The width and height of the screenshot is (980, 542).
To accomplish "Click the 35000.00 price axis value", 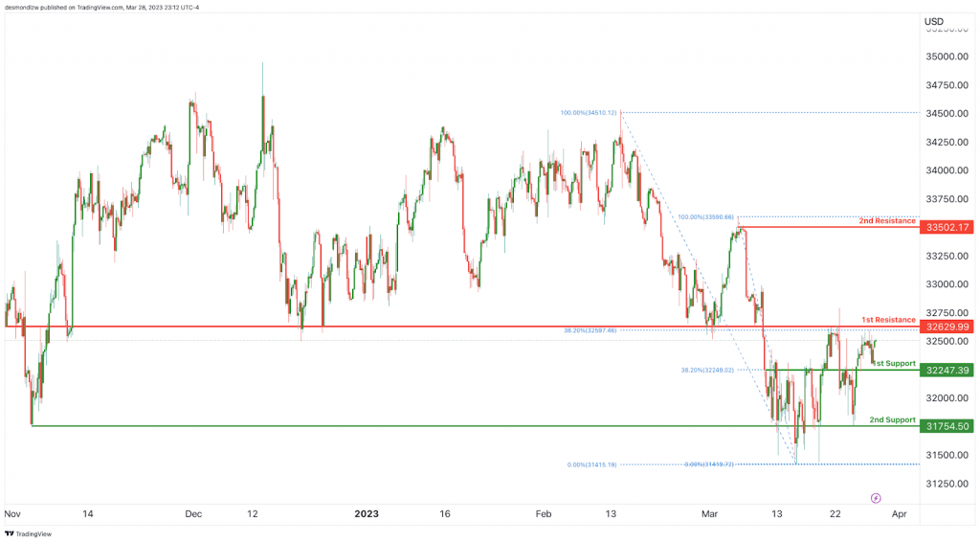I will [x=947, y=56].
